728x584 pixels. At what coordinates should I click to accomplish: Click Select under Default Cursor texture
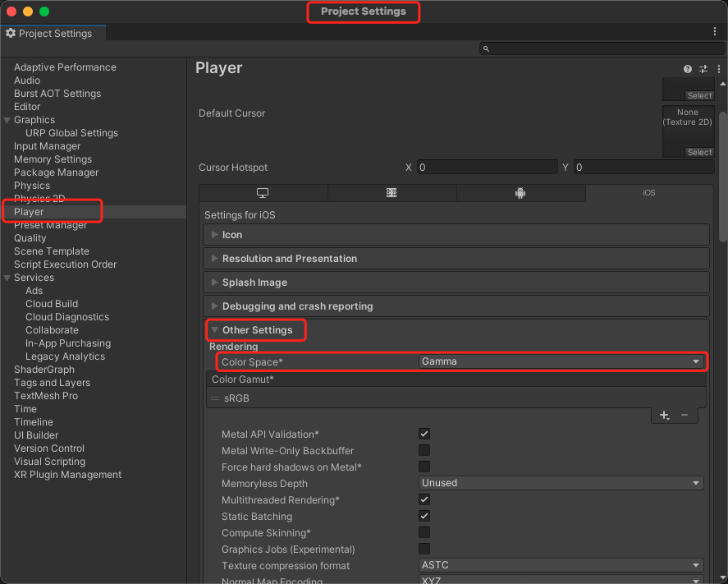point(699,152)
